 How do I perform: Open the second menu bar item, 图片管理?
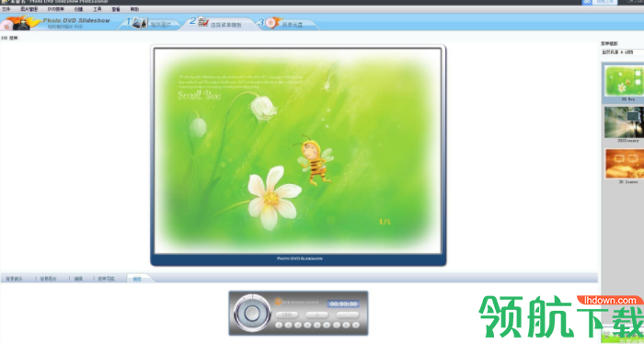[29, 9]
